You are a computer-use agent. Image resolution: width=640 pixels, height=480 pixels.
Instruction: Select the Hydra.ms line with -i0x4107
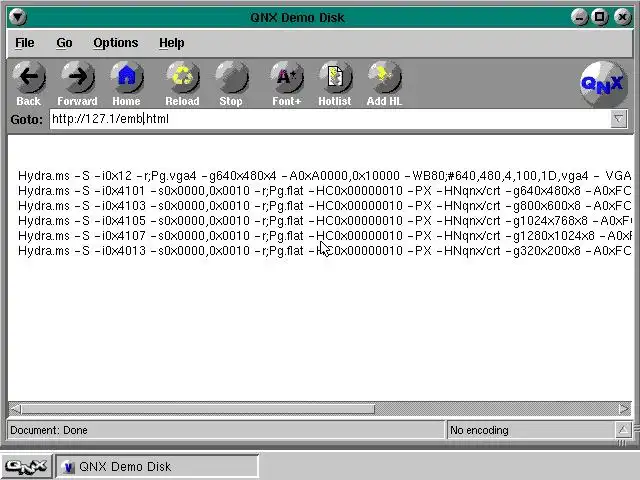tap(324, 236)
